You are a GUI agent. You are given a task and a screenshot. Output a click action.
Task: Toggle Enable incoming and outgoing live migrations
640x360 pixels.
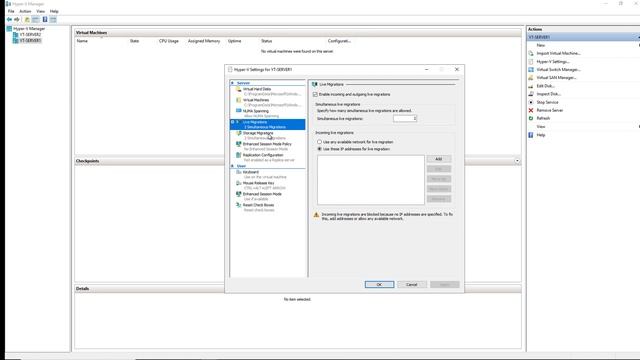pyautogui.click(x=315, y=94)
